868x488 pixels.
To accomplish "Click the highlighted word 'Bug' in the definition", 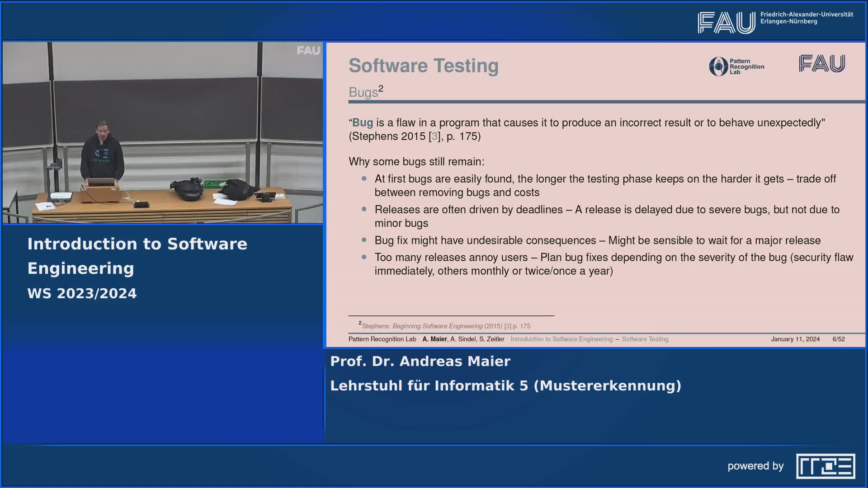I will [x=362, y=123].
